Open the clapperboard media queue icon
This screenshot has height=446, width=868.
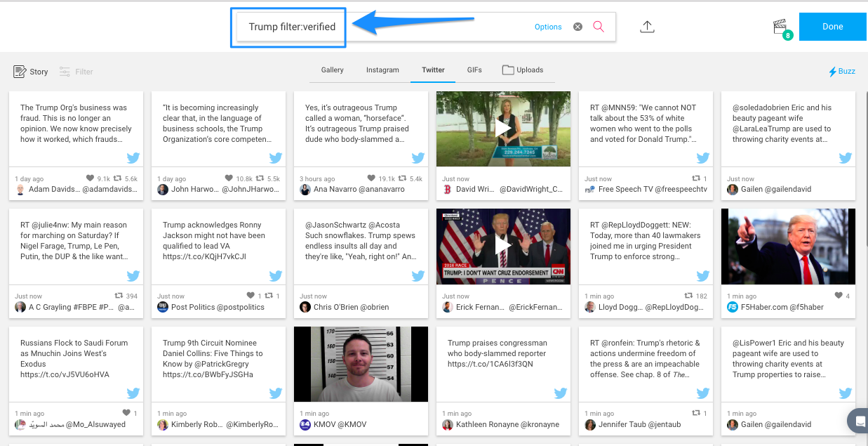(780, 27)
